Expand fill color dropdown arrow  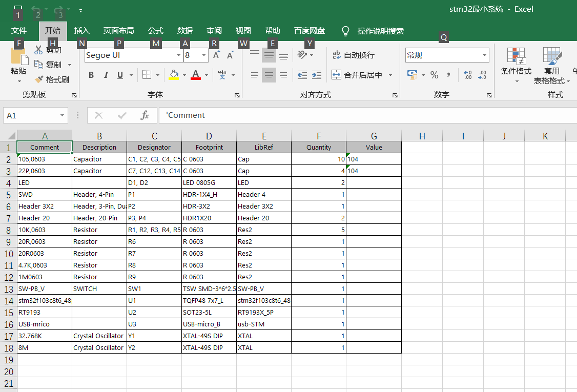coord(184,75)
